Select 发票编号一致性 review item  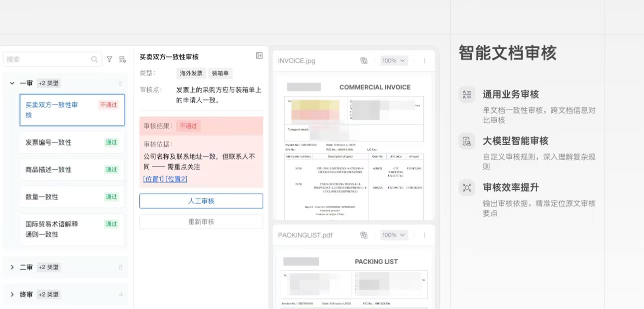click(x=72, y=142)
